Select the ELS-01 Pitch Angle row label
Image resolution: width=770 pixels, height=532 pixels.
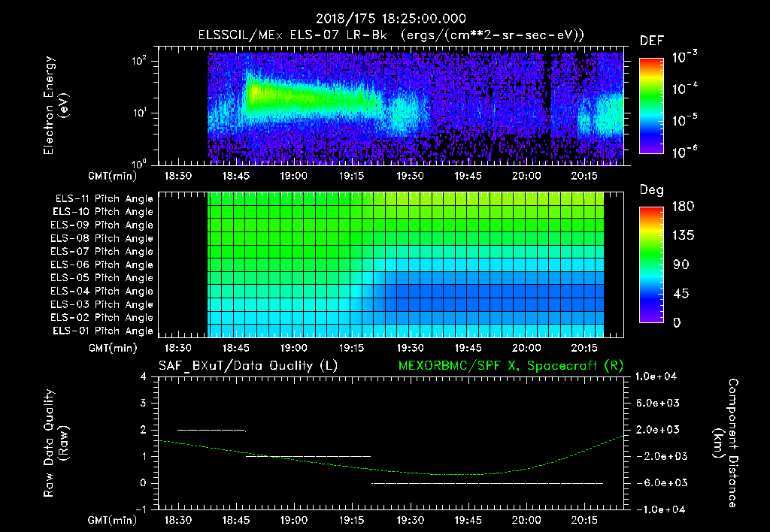102,331
